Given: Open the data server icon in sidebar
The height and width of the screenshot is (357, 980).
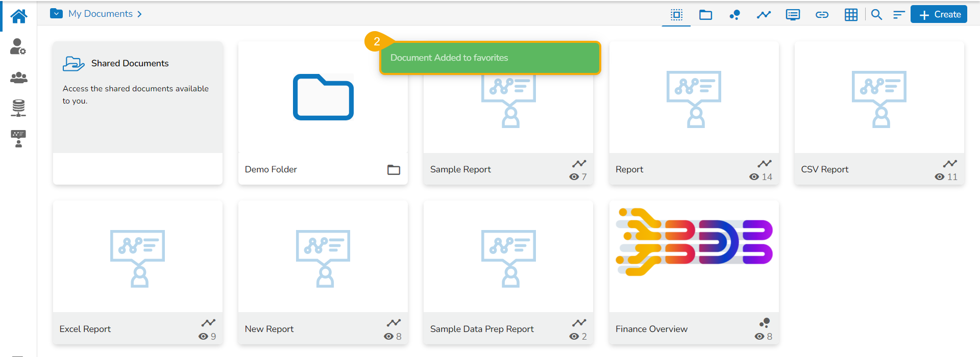Looking at the screenshot, I should coord(18,108).
